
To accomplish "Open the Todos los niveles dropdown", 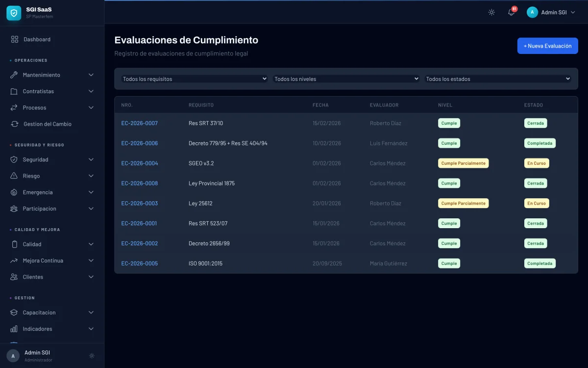I will 346,79.
